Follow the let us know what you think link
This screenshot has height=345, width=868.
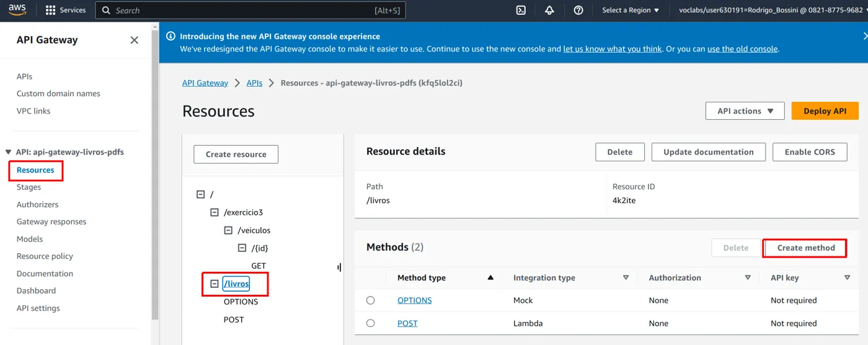(x=613, y=49)
